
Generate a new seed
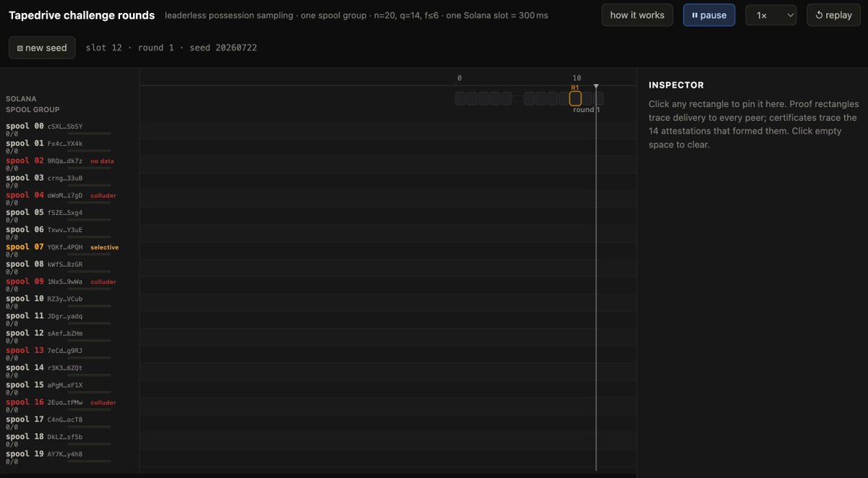click(42, 48)
